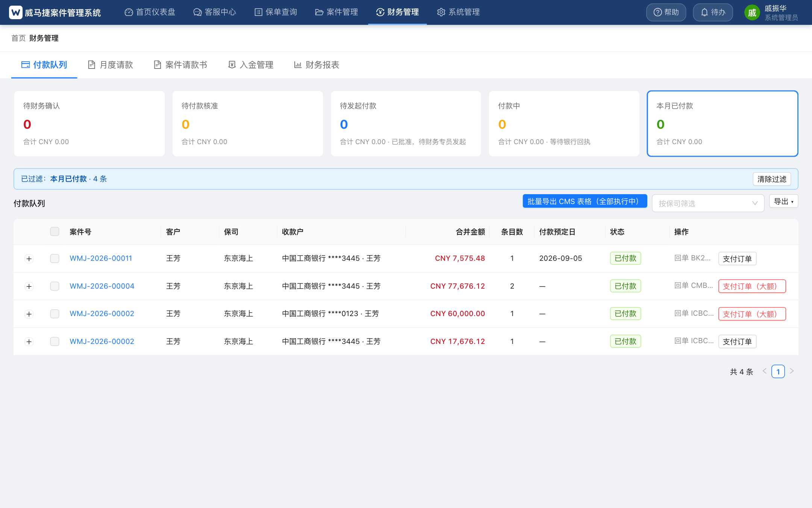Check the box for WMJ-2026-00004 row

(55, 286)
